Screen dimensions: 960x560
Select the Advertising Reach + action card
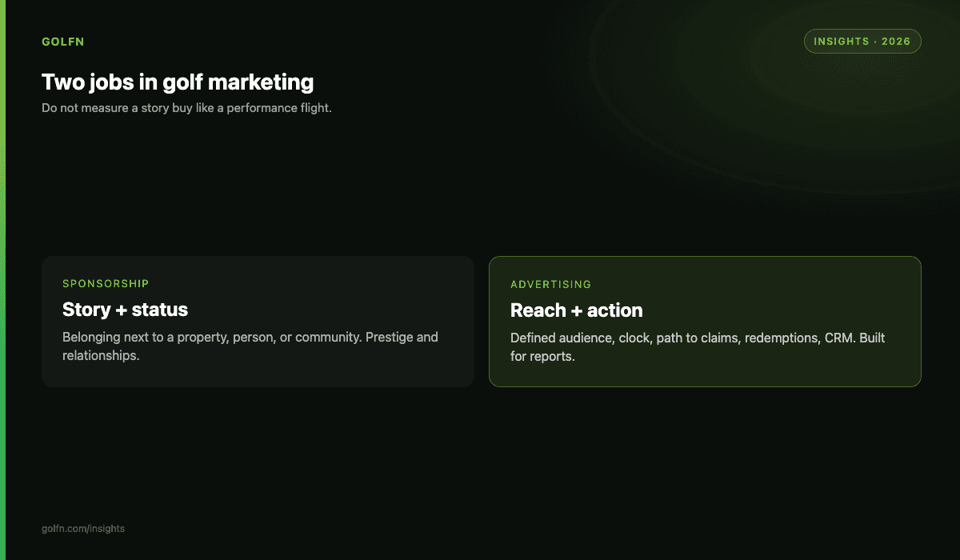(x=705, y=322)
